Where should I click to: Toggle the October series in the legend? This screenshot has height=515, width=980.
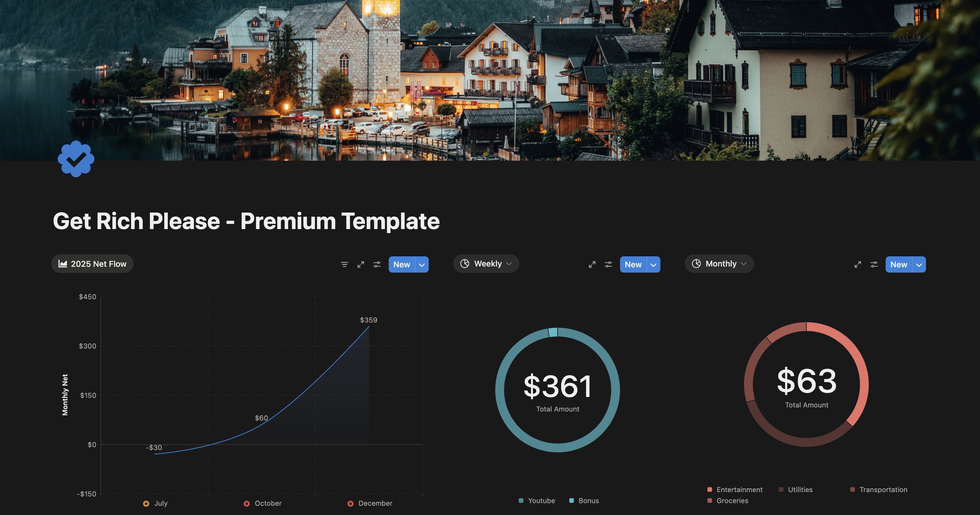263,503
